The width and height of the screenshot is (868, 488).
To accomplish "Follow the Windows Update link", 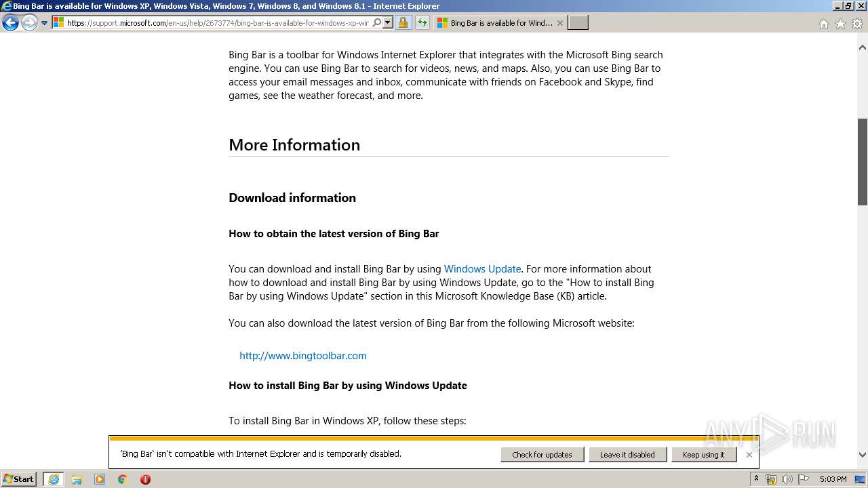I will [x=482, y=269].
